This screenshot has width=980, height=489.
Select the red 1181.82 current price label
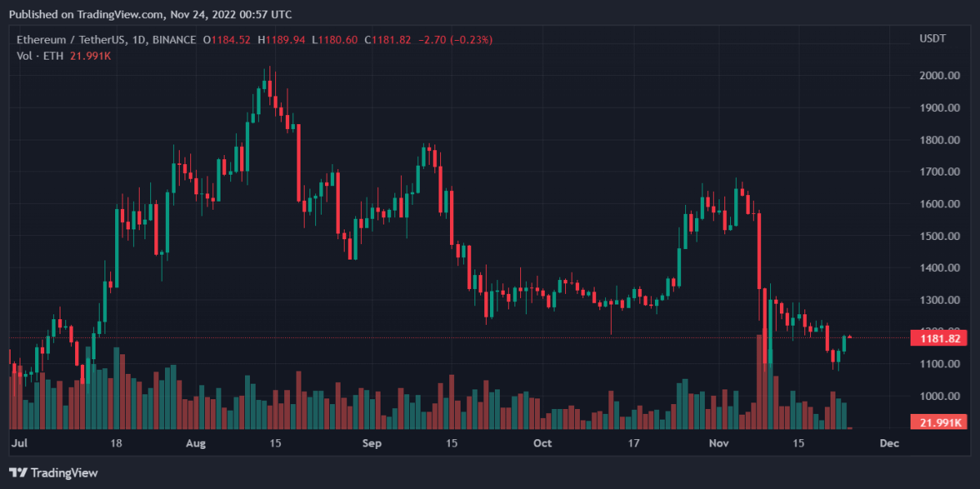tap(938, 337)
